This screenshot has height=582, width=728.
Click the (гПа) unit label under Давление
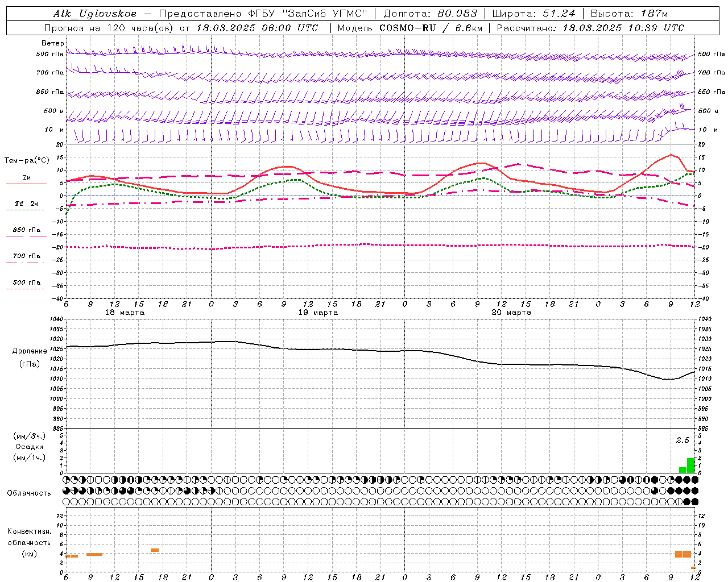tap(30, 364)
